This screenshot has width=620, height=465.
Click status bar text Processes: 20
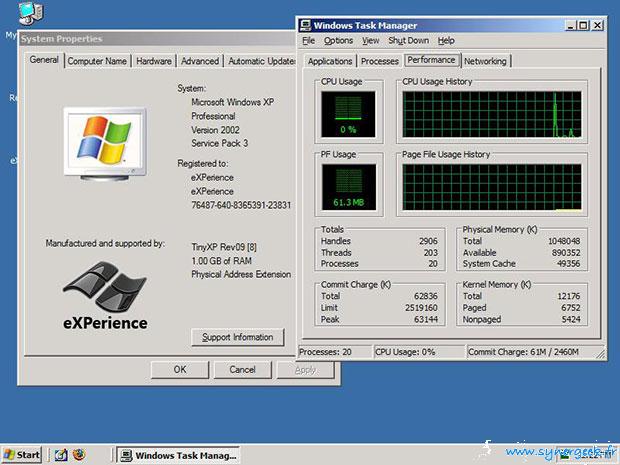325,352
